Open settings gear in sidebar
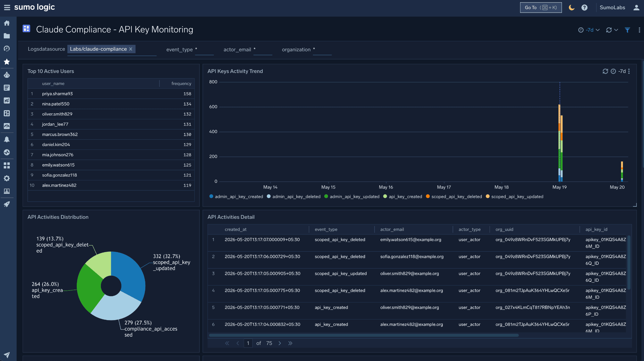The image size is (644, 361). tap(7, 178)
